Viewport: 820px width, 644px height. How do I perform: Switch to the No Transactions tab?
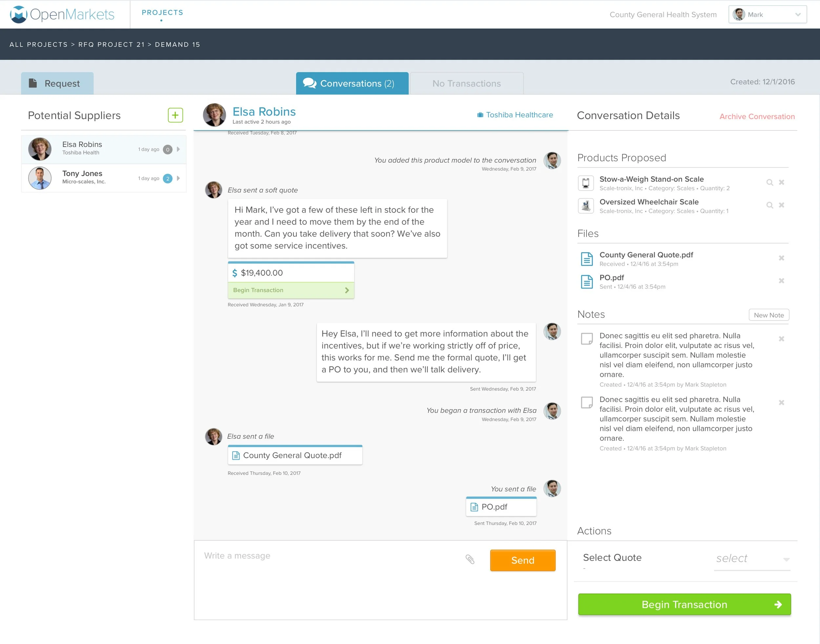(466, 83)
